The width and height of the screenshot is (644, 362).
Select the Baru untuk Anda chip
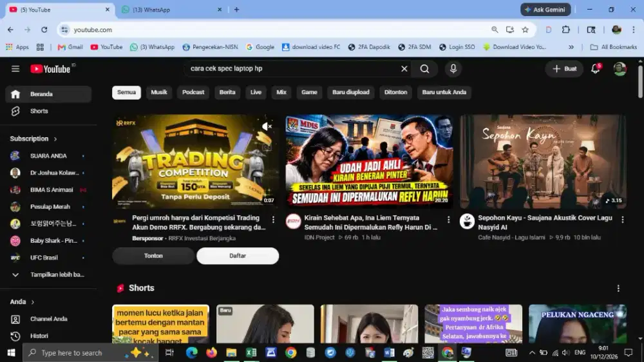point(444,93)
